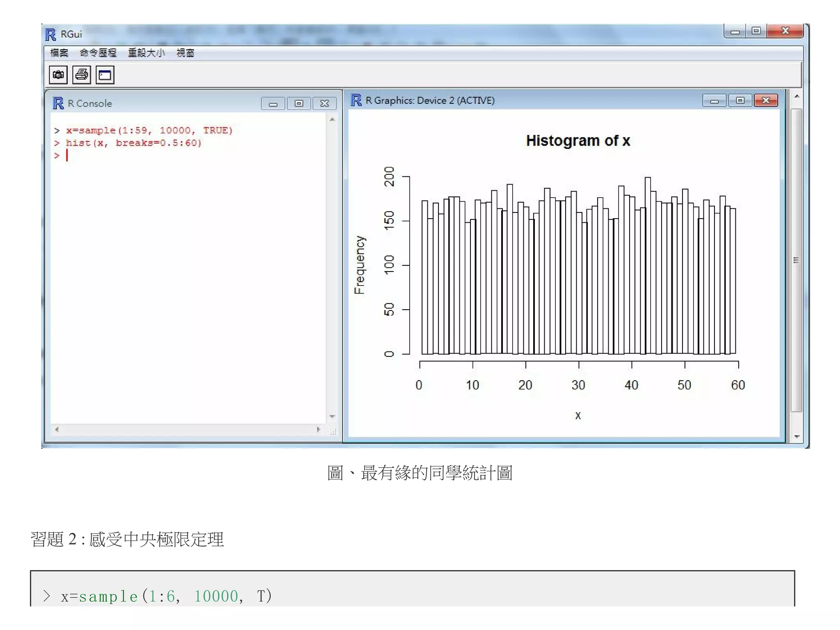Open the 命令歷程 menu
This screenshot has width=840, height=630.
pos(98,53)
